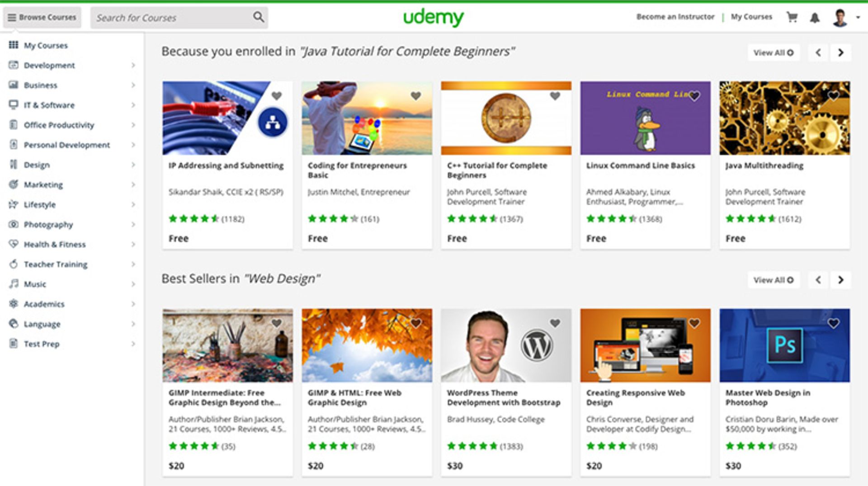Viewport: 868px width, 486px height.
Task: Expand the Business category chevron
Action: point(133,85)
